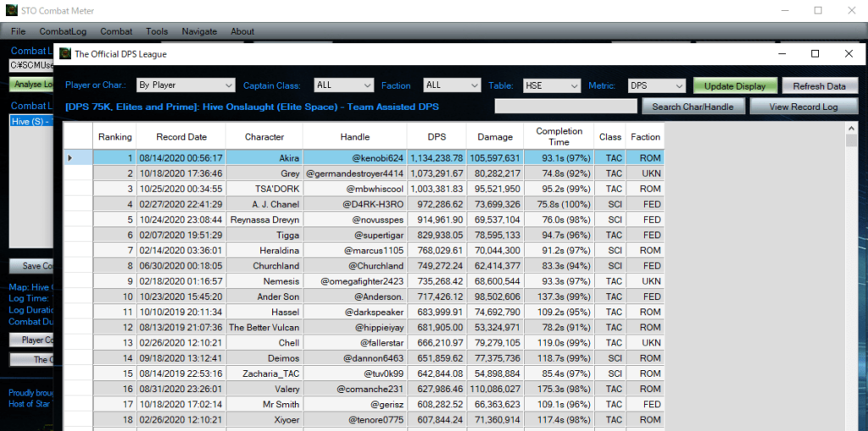The height and width of the screenshot is (431, 868).
Task: Open the Navigate menu
Action: pos(199,31)
